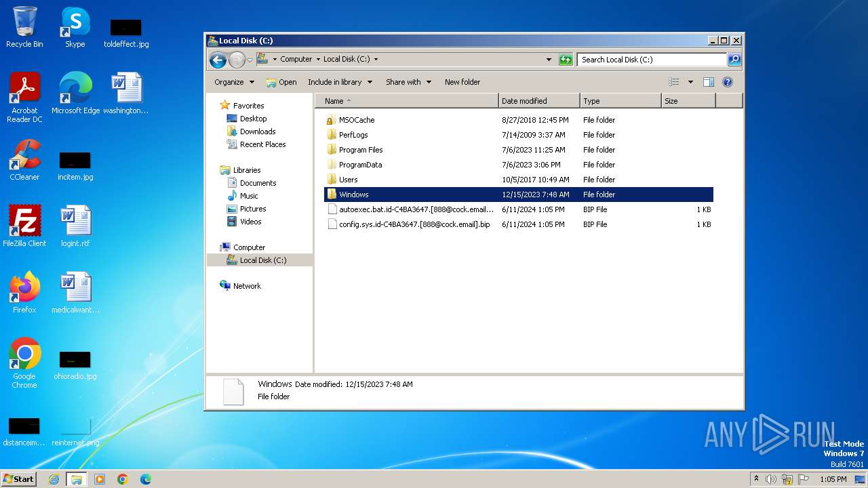Click the Forward navigation arrow in Explorer
The width and height of the screenshot is (868, 488).
237,60
